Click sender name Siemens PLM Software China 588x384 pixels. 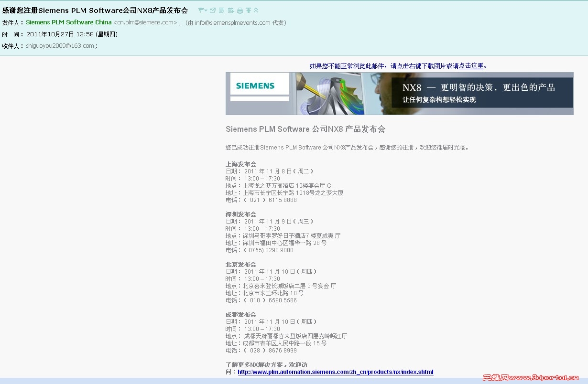pos(68,22)
